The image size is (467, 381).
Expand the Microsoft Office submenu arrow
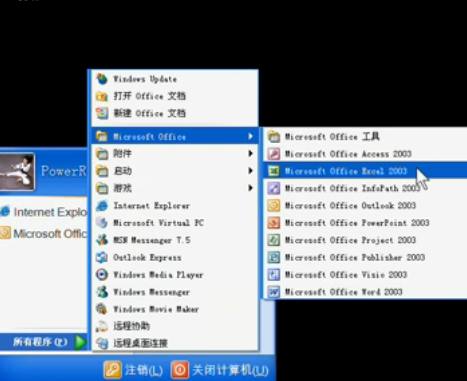pos(250,136)
